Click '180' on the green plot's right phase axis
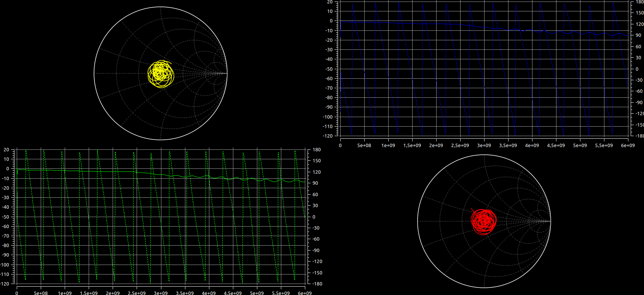This screenshot has height=295, width=644. (317, 150)
